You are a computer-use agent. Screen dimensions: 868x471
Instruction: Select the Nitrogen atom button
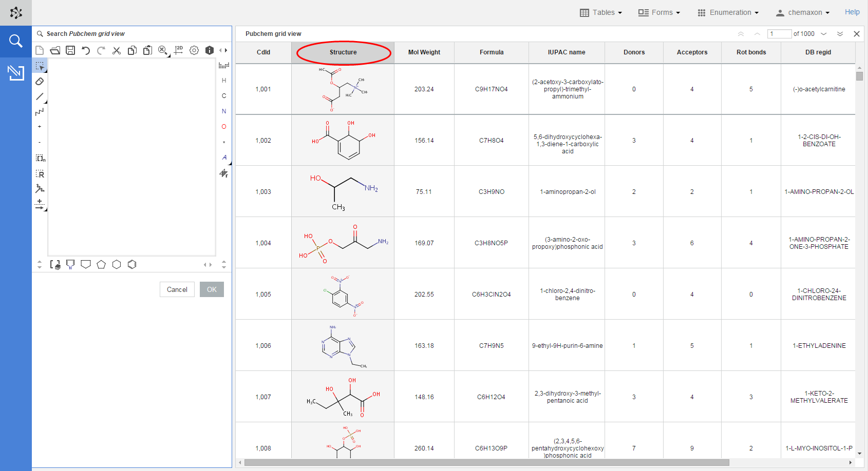[x=224, y=111]
